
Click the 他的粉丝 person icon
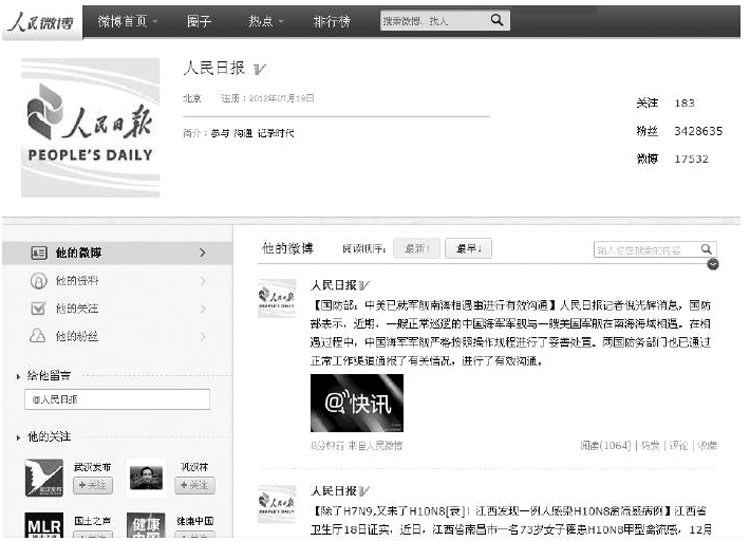[x=38, y=336]
